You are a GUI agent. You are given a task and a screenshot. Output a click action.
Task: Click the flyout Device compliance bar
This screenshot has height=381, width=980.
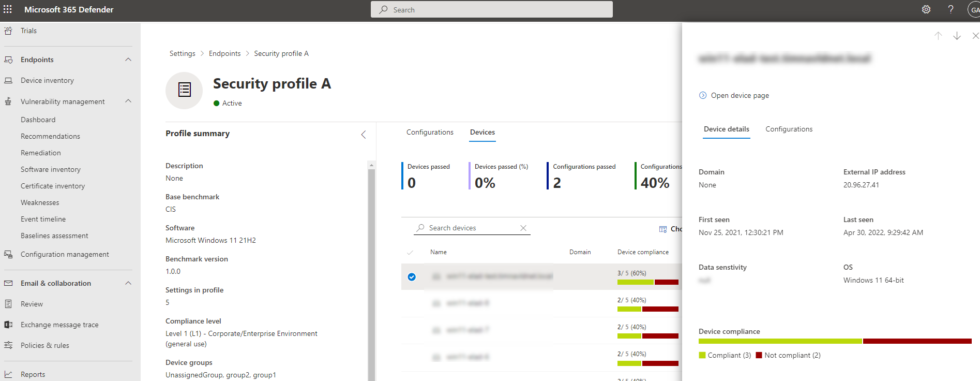835,341
